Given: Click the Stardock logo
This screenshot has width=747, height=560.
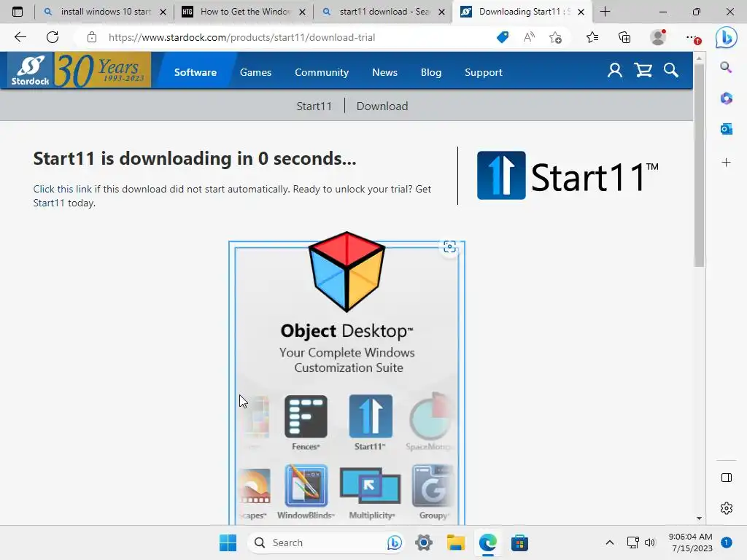Looking at the screenshot, I should point(30,71).
